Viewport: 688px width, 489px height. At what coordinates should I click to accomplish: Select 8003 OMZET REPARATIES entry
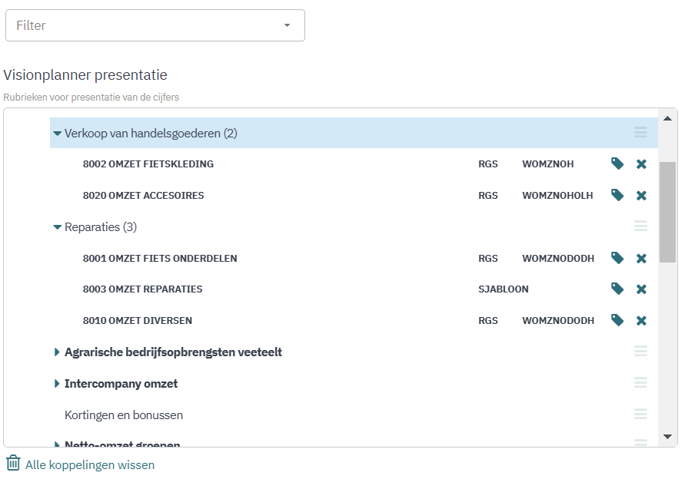142,289
